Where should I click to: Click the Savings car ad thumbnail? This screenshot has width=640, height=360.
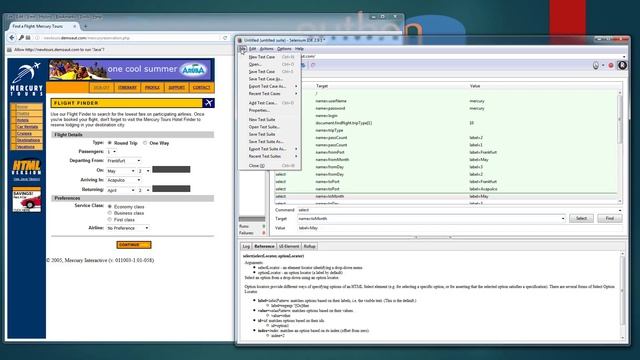pyautogui.click(x=27, y=200)
